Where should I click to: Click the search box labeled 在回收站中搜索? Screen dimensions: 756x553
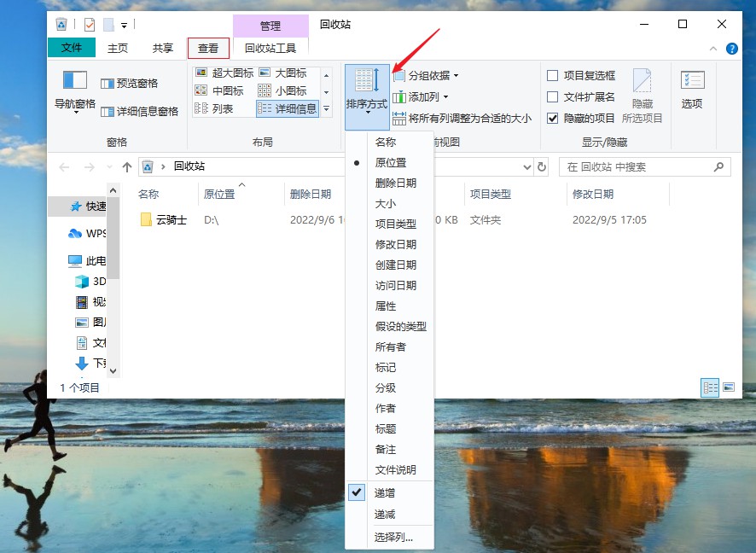(x=644, y=166)
